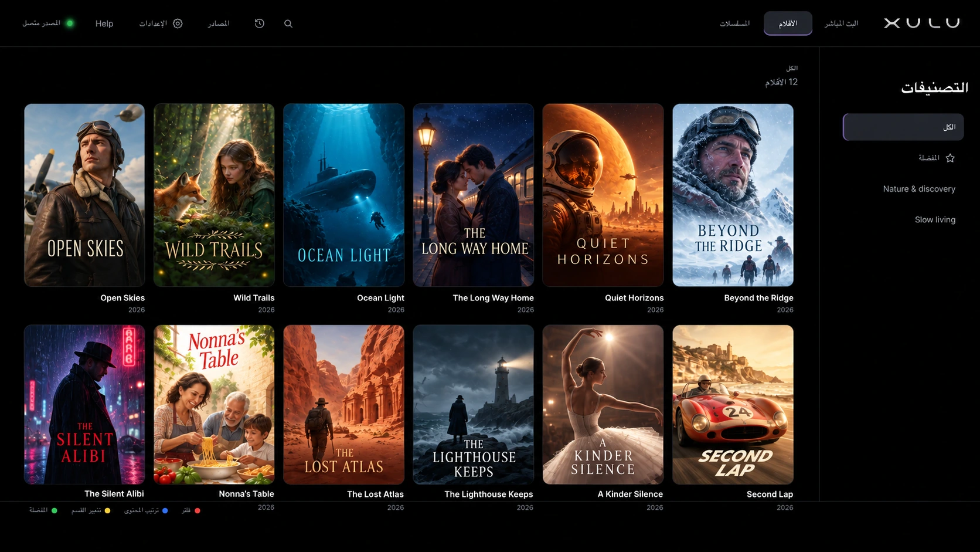Viewport: 980px width, 552px height.
Task: Click the ترتيب المحتوى sort content label
Action: point(141,510)
